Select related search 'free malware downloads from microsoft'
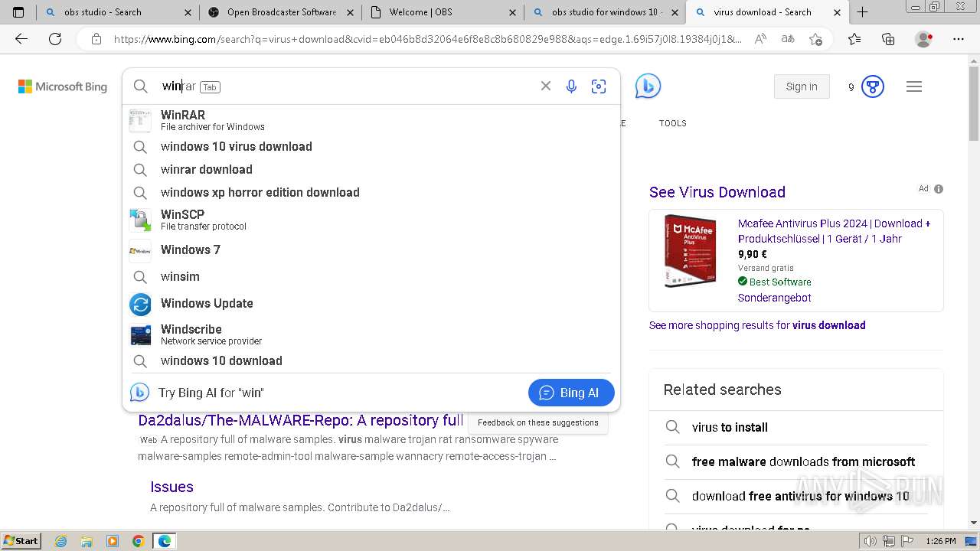980x551 pixels. pos(795,461)
